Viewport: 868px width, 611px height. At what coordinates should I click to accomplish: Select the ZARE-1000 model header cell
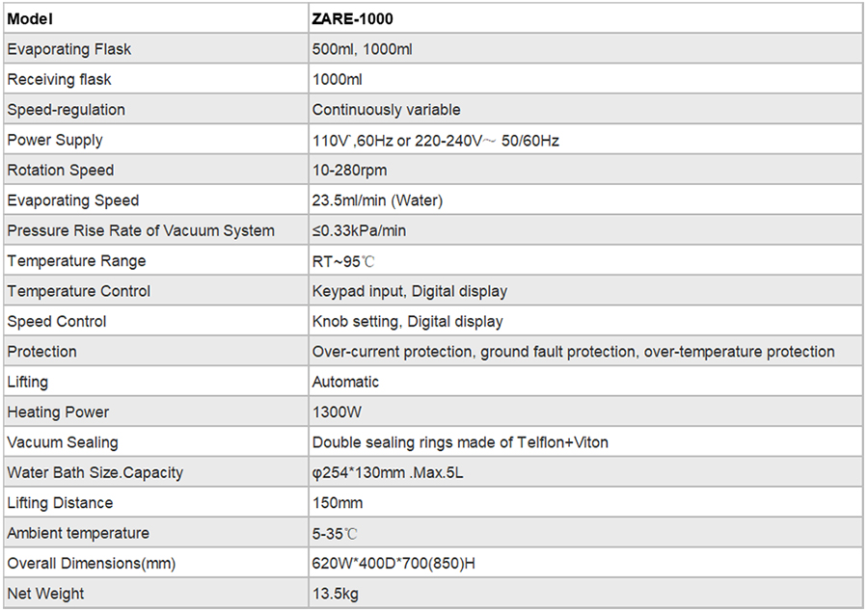[585, 19]
